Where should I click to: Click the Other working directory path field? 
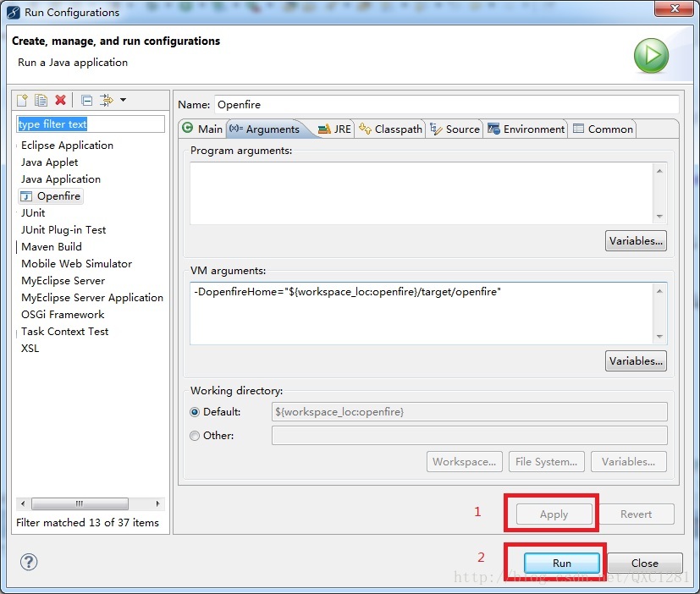(469, 436)
